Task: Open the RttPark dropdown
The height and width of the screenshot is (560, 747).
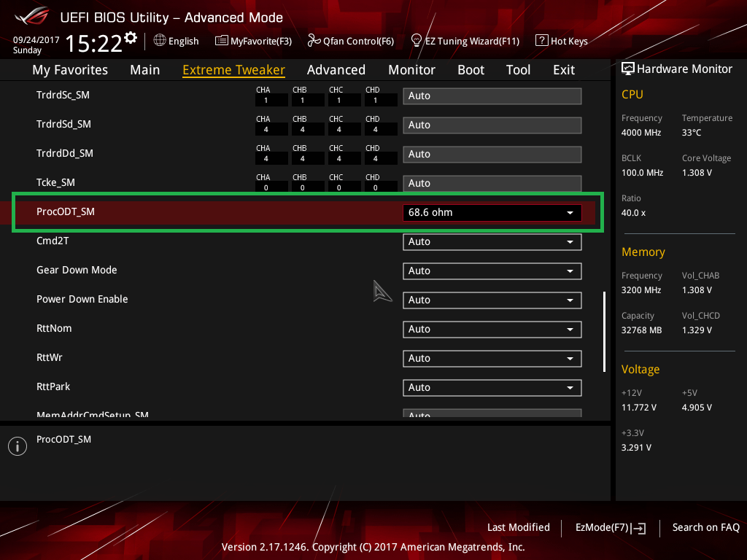Action: tap(492, 388)
